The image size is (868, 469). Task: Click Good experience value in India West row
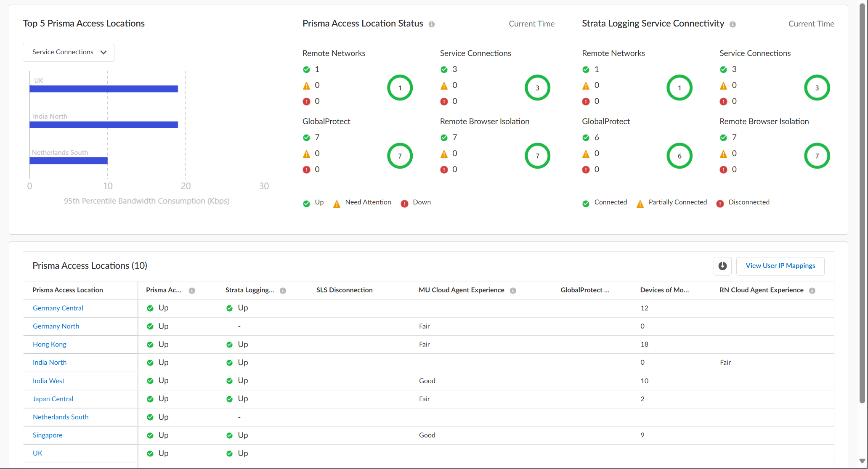(427, 381)
